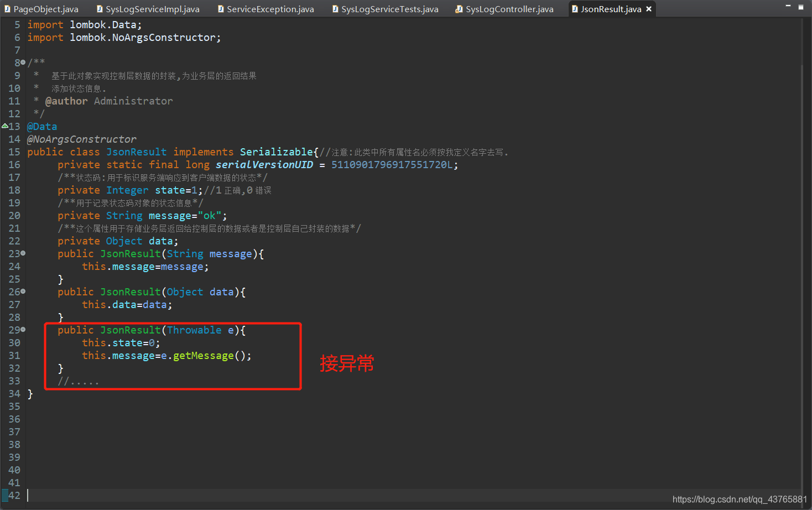Viewport: 812px width, 510px height.
Task: Click the 'getMessage' method call
Action: [x=204, y=356]
